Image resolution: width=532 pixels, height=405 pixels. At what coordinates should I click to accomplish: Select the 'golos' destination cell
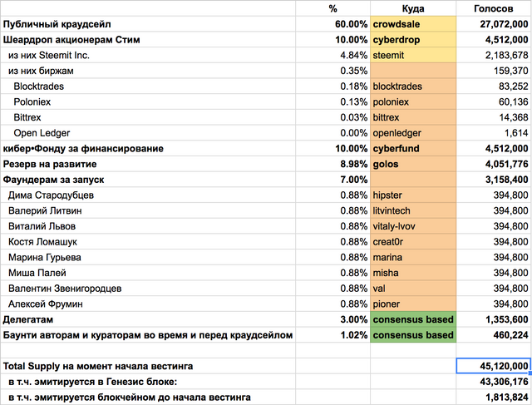coord(413,165)
